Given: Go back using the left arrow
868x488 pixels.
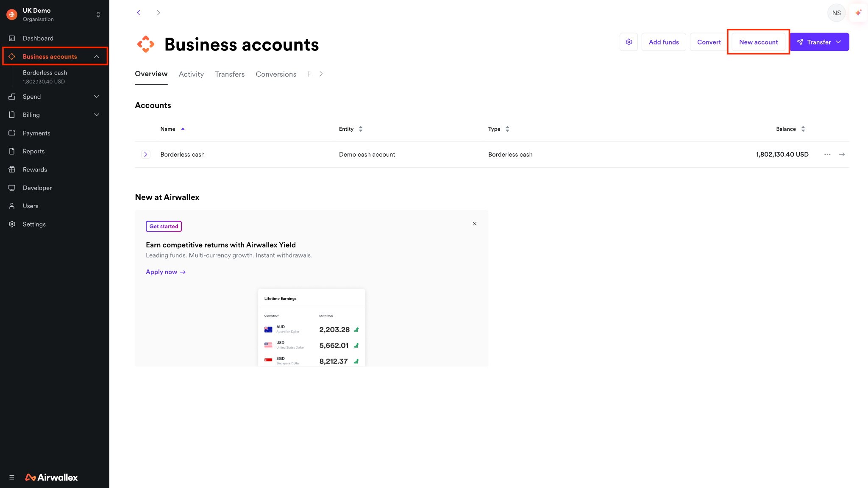Looking at the screenshot, I should [139, 13].
